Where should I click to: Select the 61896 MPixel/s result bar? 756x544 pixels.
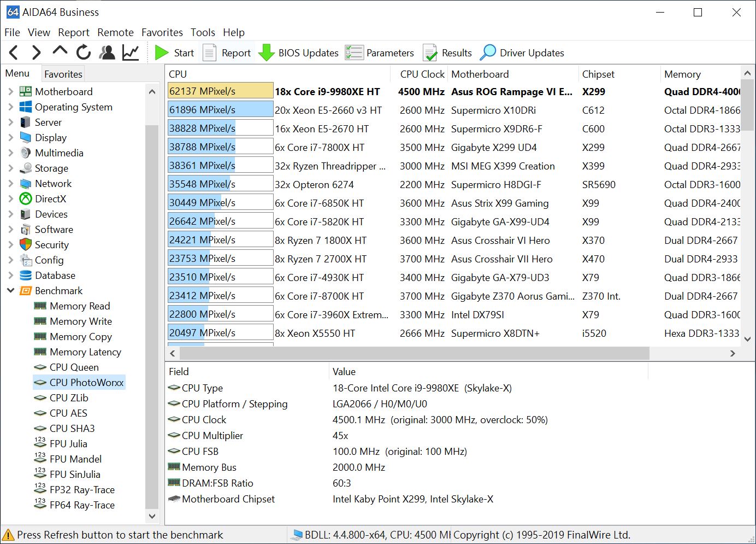click(221, 109)
